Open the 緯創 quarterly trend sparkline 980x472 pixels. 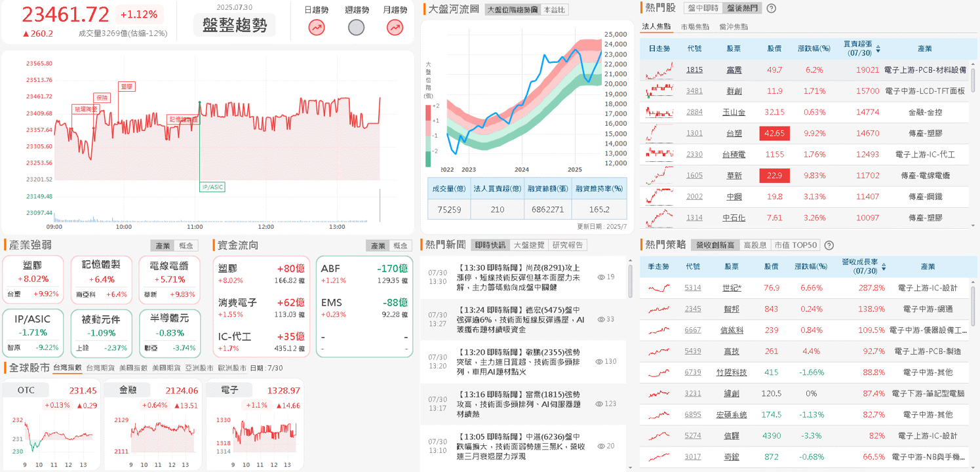click(x=659, y=393)
